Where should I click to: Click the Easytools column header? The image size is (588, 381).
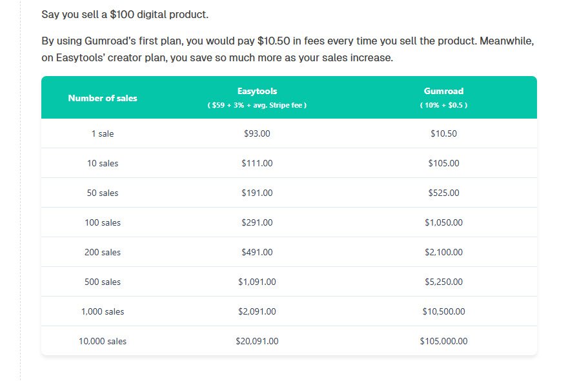[x=257, y=91]
